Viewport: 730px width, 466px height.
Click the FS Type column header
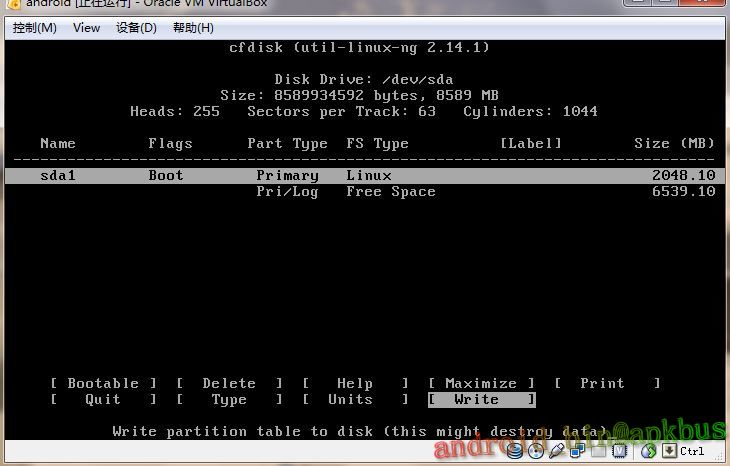377,144
